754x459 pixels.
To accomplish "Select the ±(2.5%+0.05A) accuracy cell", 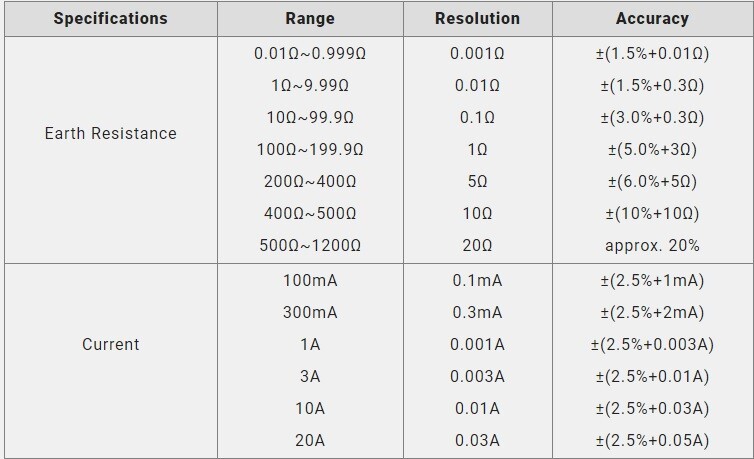I will [x=652, y=440].
